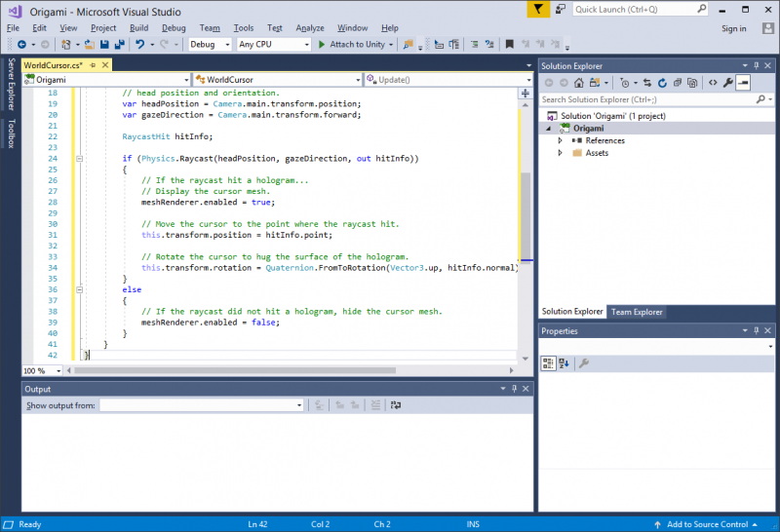This screenshot has height=532, width=780.
Task: Open the Server Explorer side tab
Action: coord(11,84)
